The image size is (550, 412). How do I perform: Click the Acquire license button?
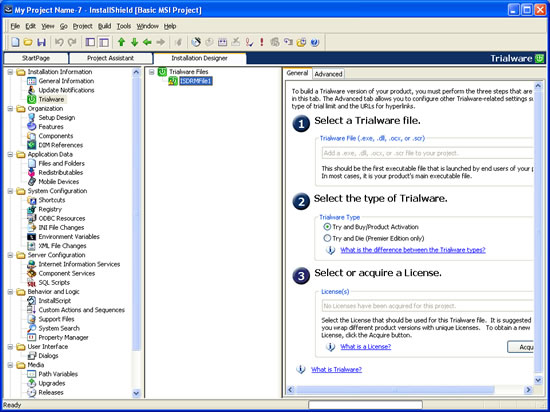tap(521, 347)
